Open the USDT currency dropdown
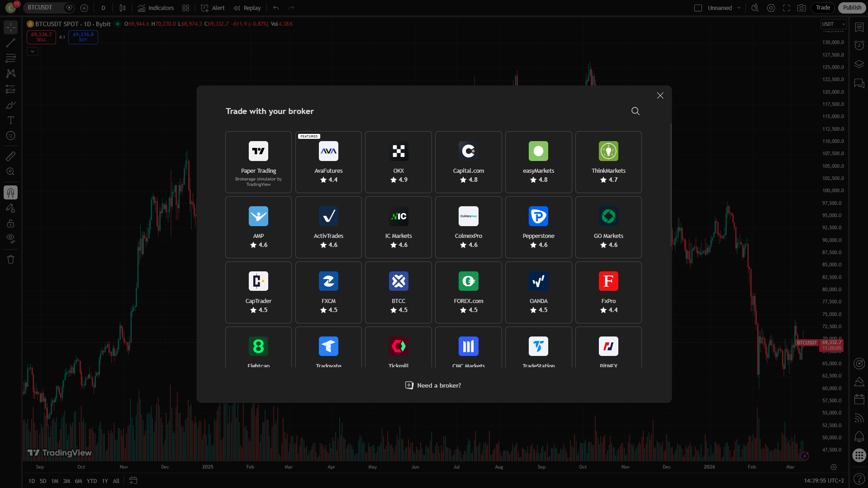868x488 pixels. pyautogui.click(x=833, y=24)
